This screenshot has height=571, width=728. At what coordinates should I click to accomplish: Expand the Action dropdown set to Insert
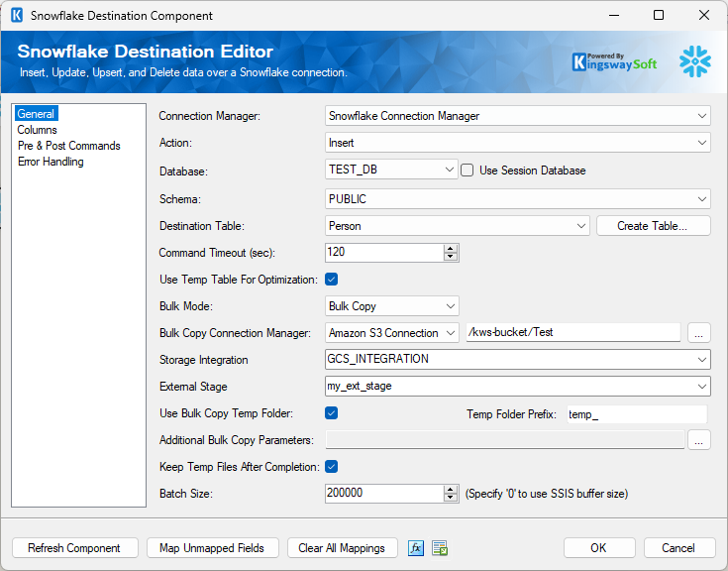coord(701,144)
